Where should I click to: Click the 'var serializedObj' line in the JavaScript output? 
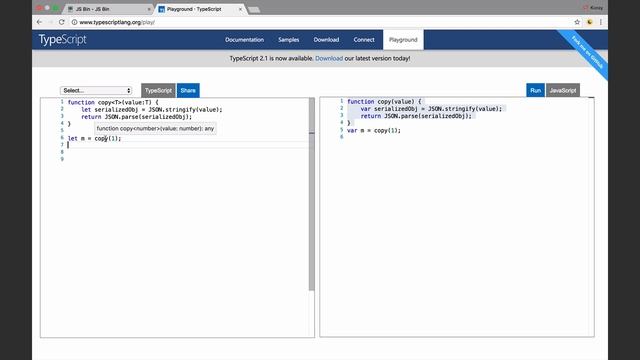431,109
